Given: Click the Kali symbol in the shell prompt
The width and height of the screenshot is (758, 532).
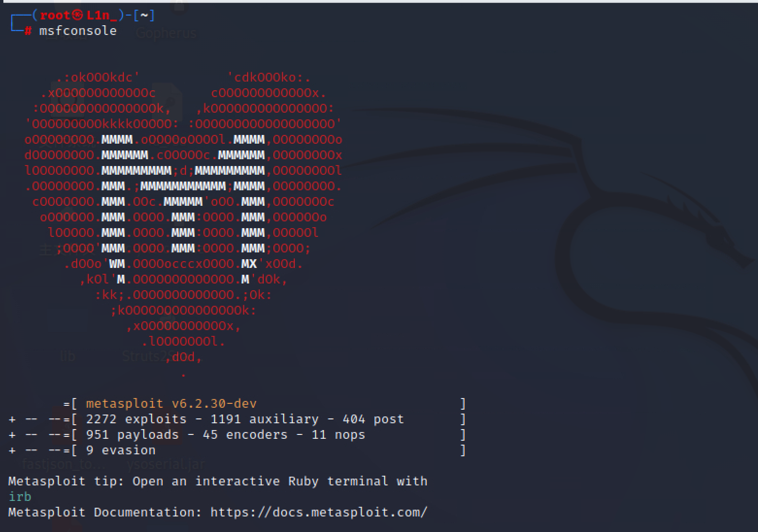Looking at the screenshot, I should [78, 16].
